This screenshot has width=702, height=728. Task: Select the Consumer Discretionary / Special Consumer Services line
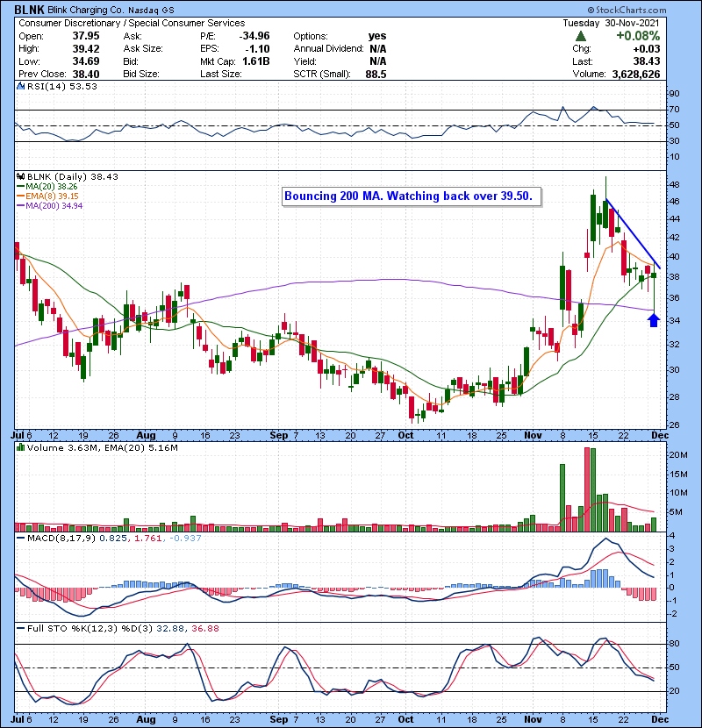[x=132, y=23]
